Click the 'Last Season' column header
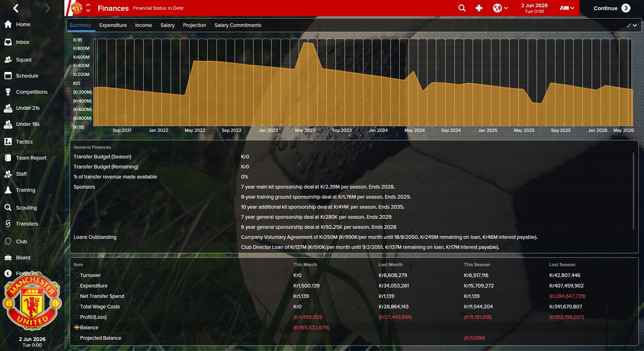 tap(562, 265)
